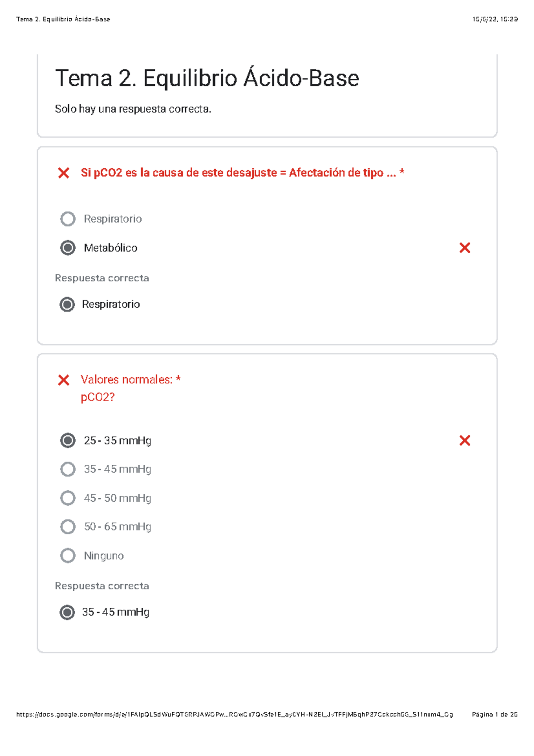The width and height of the screenshot is (534, 756).
Task: Click the small page header title text
Action: click(x=63, y=19)
